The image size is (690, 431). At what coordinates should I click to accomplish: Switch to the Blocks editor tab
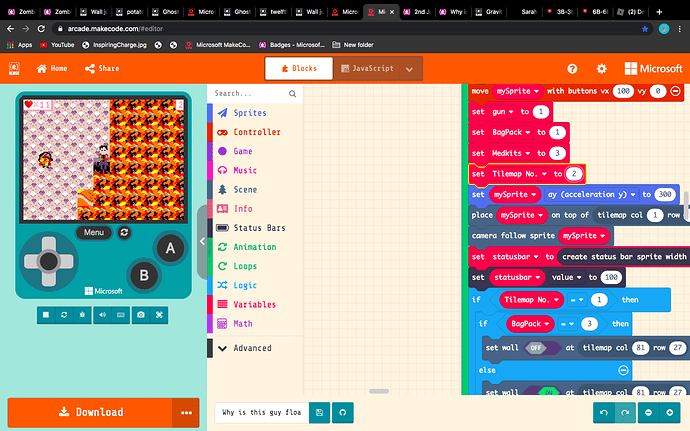299,68
